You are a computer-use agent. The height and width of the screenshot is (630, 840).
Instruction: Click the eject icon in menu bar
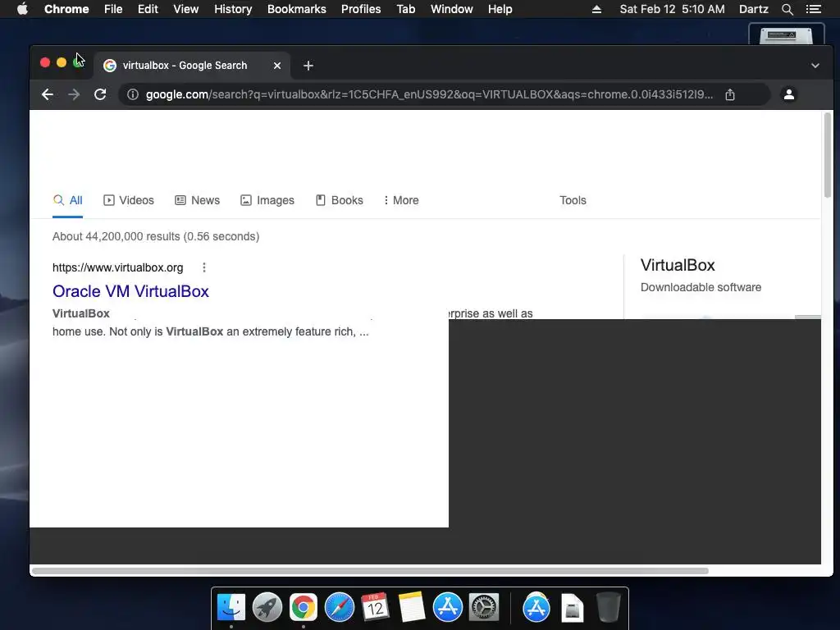click(x=596, y=9)
